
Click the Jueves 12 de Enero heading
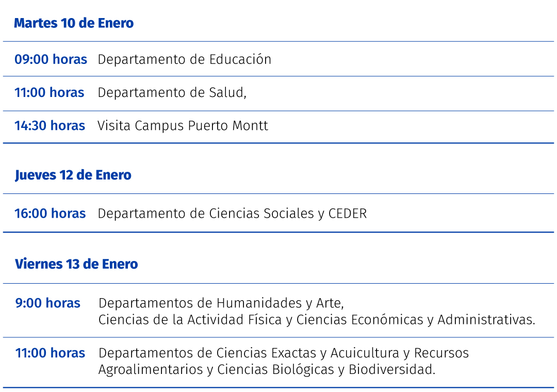coord(73,175)
